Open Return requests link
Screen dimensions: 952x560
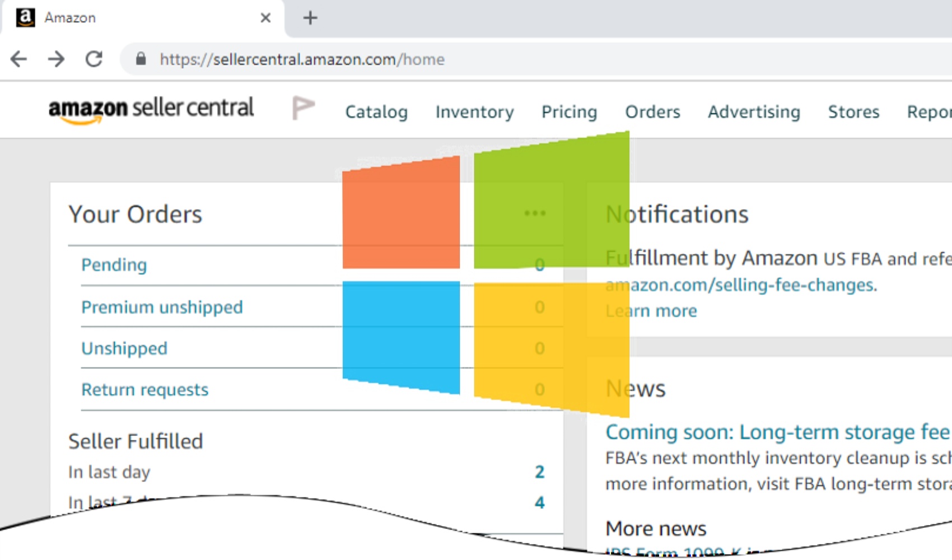coord(145,390)
